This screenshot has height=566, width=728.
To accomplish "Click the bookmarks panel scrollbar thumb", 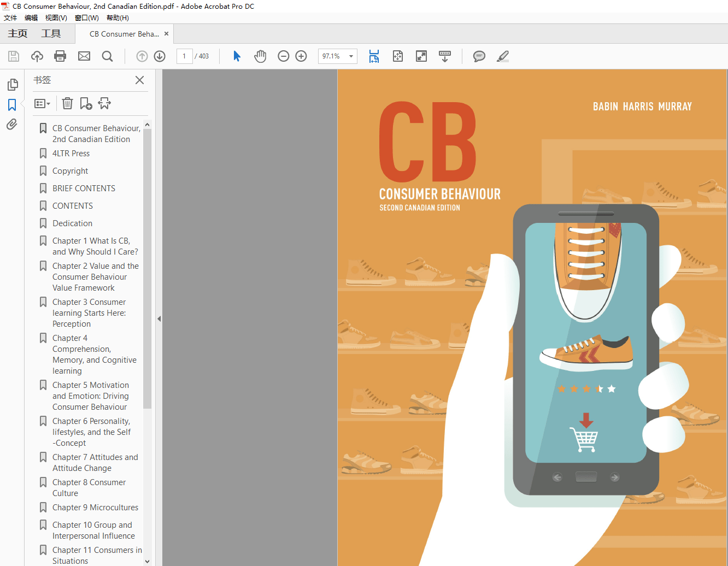I will (x=147, y=269).
